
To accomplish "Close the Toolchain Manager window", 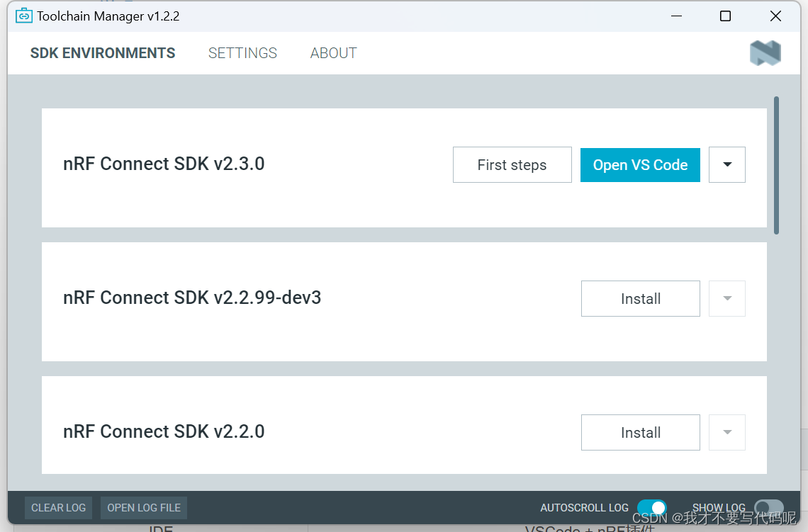I will point(775,16).
